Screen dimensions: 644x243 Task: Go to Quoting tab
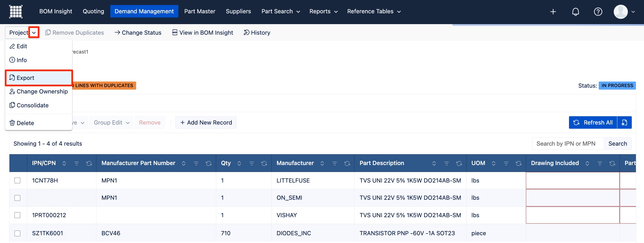(x=93, y=11)
